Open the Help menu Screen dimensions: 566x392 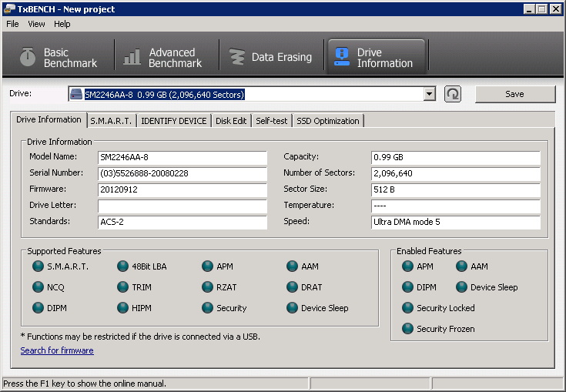[x=62, y=24]
